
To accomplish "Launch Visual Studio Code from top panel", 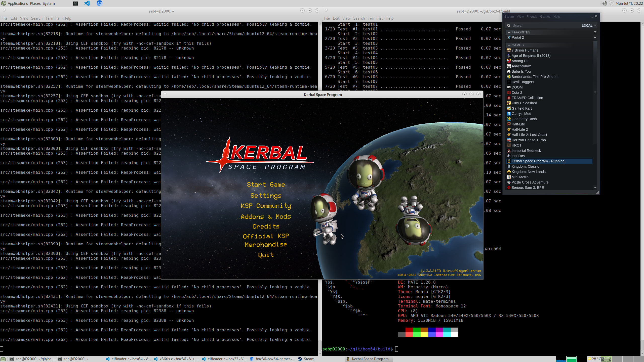I will (x=87, y=3).
